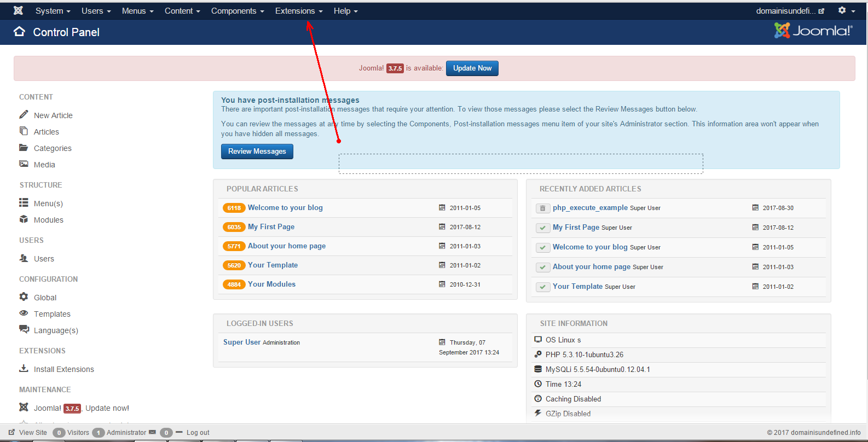Click the Install Extensions download icon
868x442 pixels.
coord(24,368)
